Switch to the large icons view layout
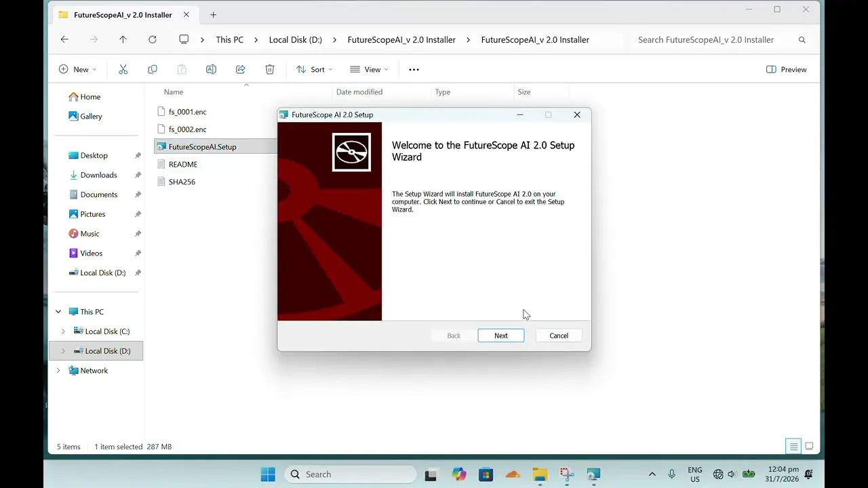Screen dimensions: 868x488 pos(809,447)
